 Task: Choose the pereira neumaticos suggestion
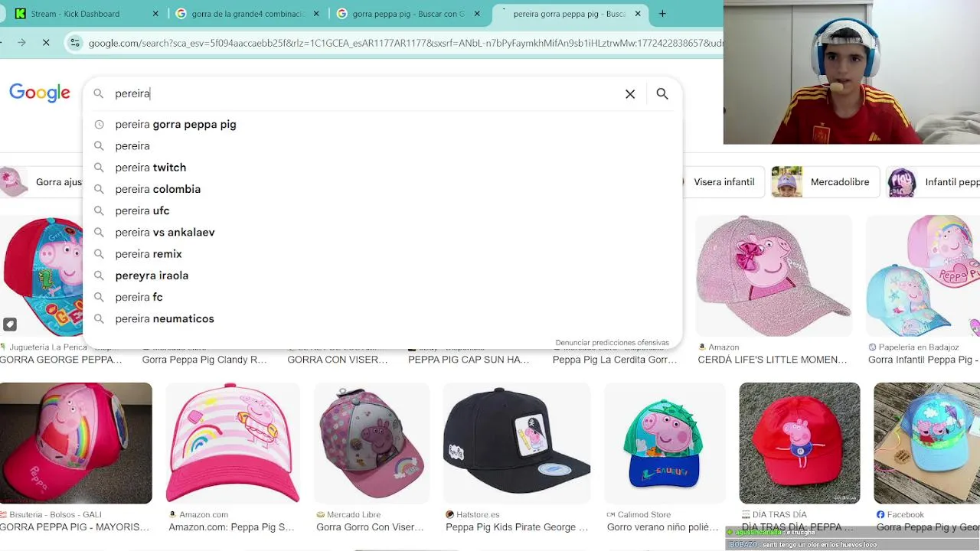coord(165,319)
